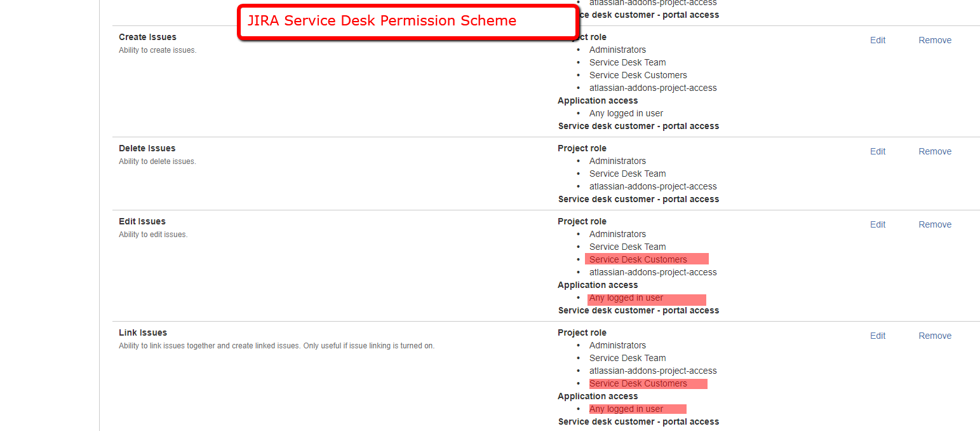Select the Delete Issues permission title
The height and width of the screenshot is (431, 980).
(147, 148)
